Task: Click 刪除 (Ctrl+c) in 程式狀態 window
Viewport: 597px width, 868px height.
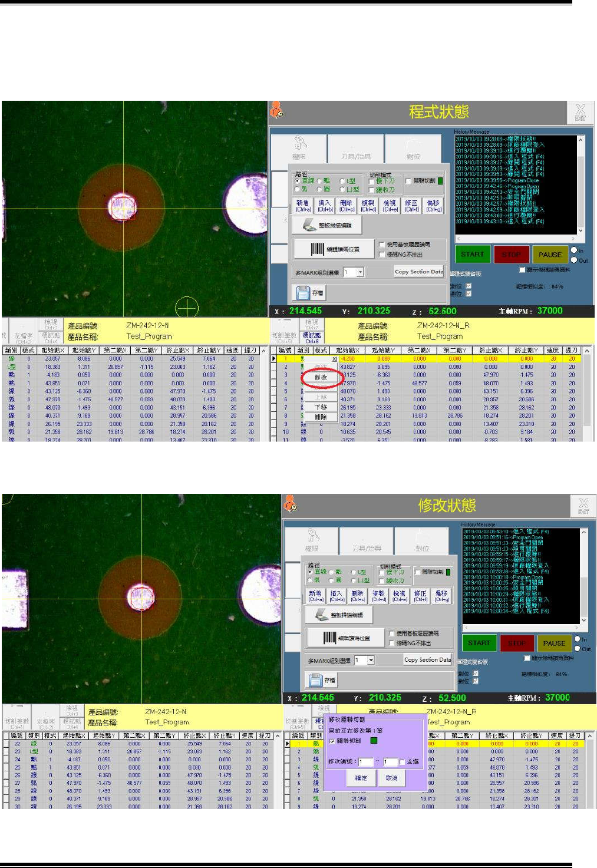Action: coord(347,205)
